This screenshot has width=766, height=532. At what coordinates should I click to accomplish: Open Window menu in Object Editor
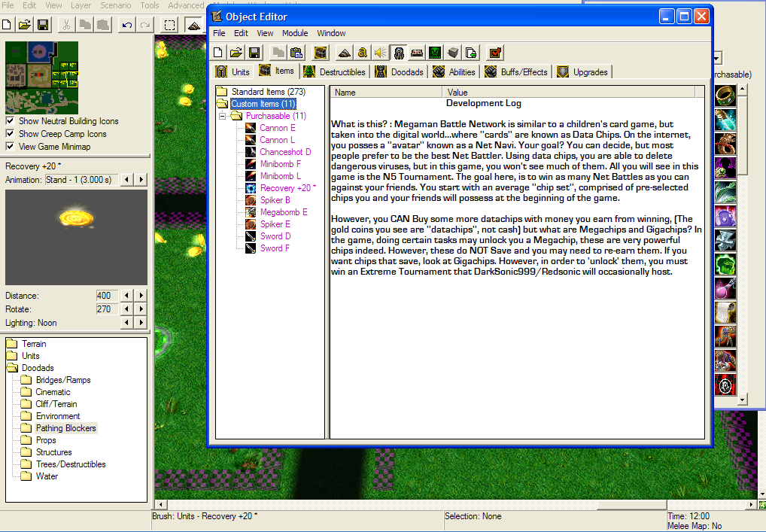pyautogui.click(x=331, y=33)
